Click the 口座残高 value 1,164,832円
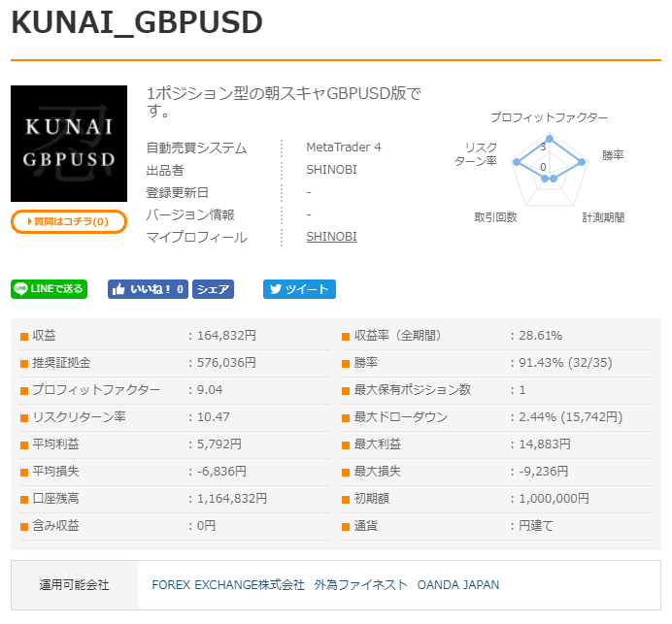The height and width of the screenshot is (624, 672). [232, 499]
